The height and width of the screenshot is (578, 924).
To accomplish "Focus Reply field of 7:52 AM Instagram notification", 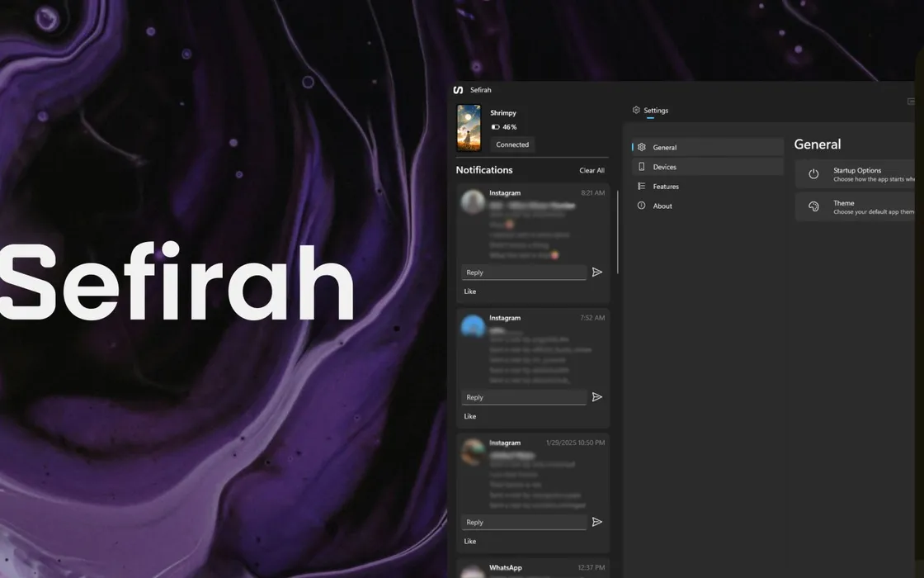I will [x=524, y=397].
